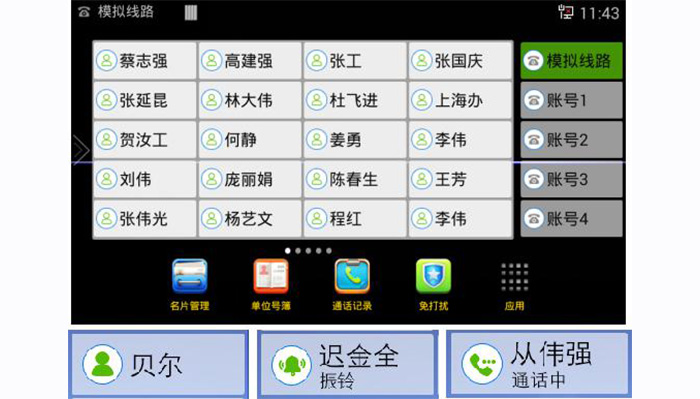Click the network status icon beside the clock
Image resolution: width=700 pixels, height=399 pixels.
coord(566,12)
